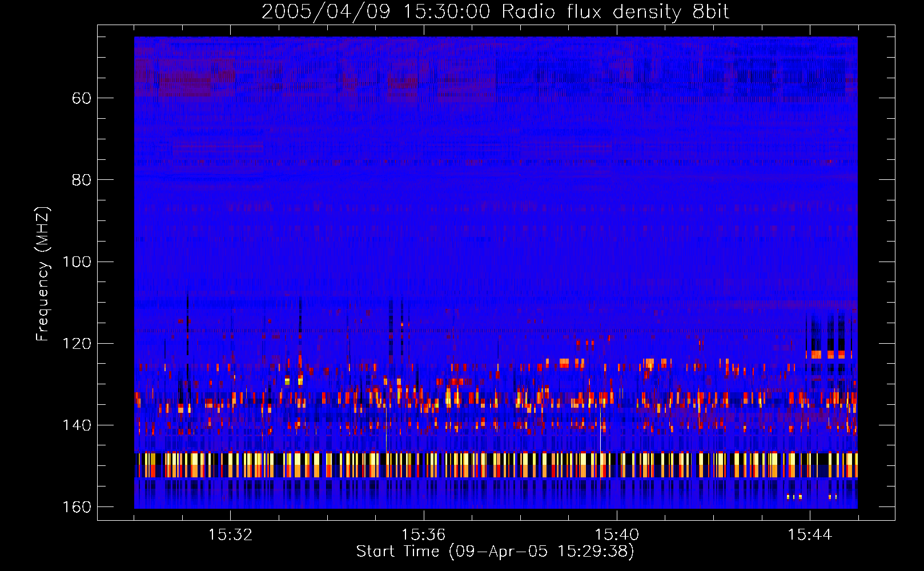Click the 100 frequency tick label
Screen dimensions: 924x571
click(x=77, y=262)
